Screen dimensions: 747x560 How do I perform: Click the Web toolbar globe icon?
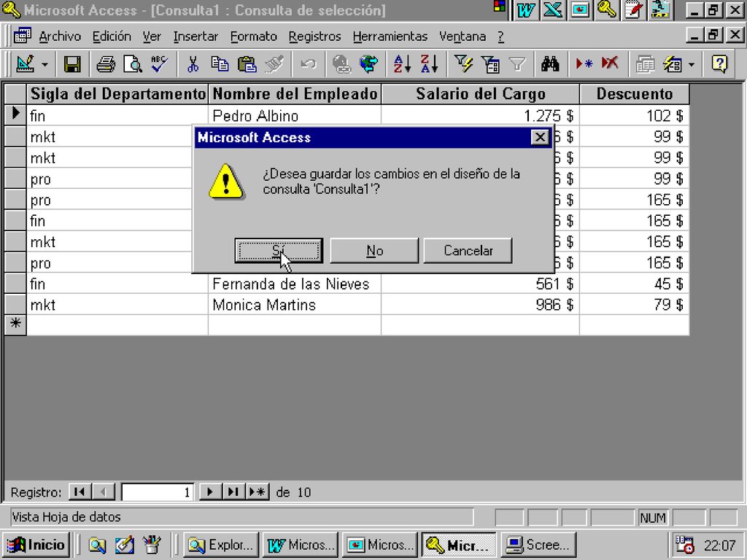click(368, 64)
